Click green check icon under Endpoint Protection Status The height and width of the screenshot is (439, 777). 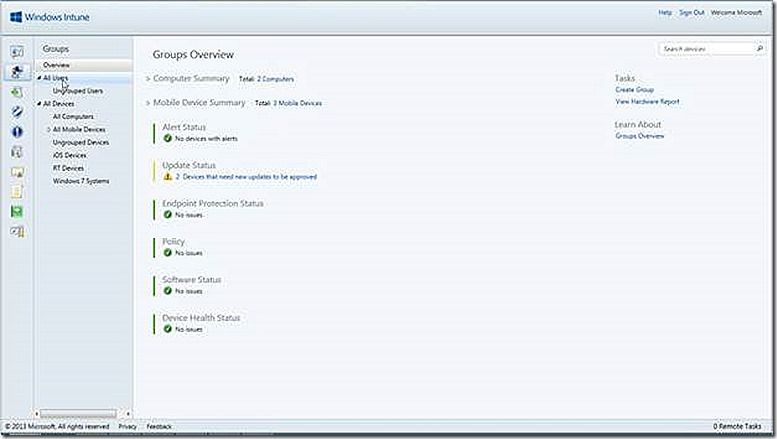[167, 215]
